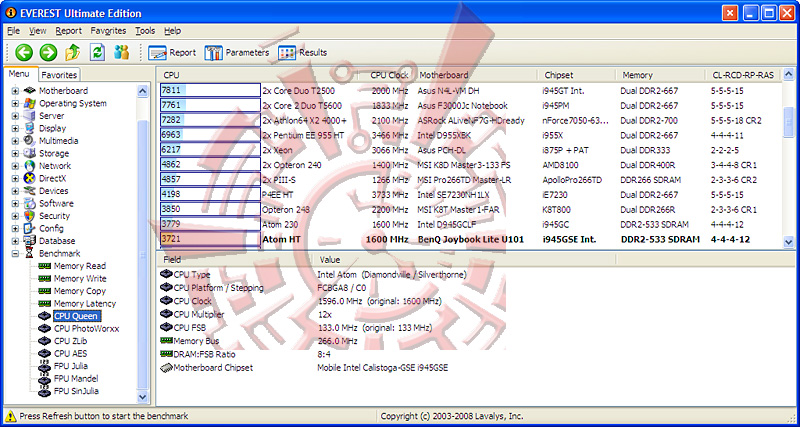Select the Security shield icon
The height and width of the screenshot is (427, 800).
(x=30, y=216)
